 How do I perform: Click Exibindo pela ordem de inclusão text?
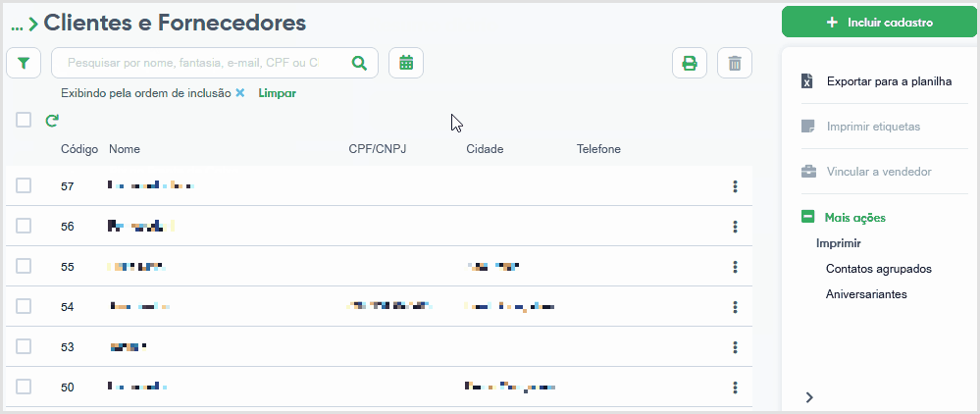point(145,93)
